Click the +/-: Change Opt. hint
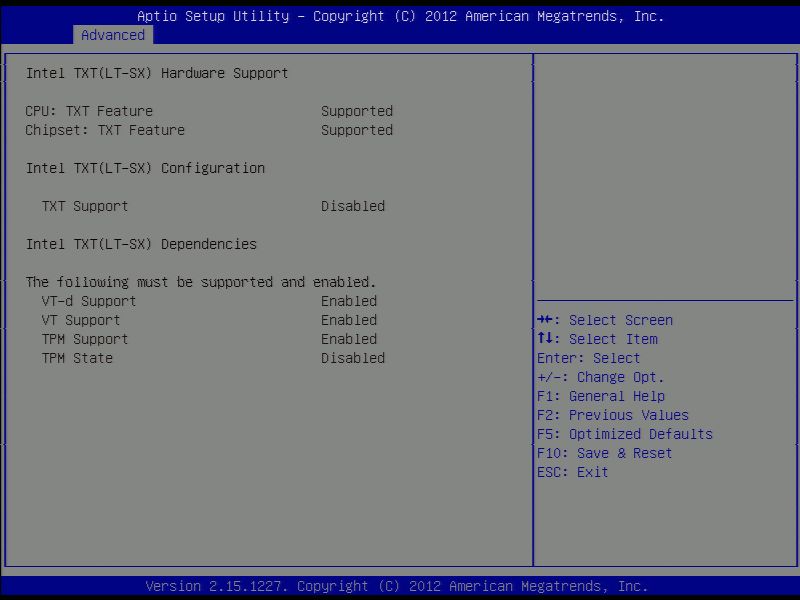This screenshot has height=600, width=800. point(601,378)
